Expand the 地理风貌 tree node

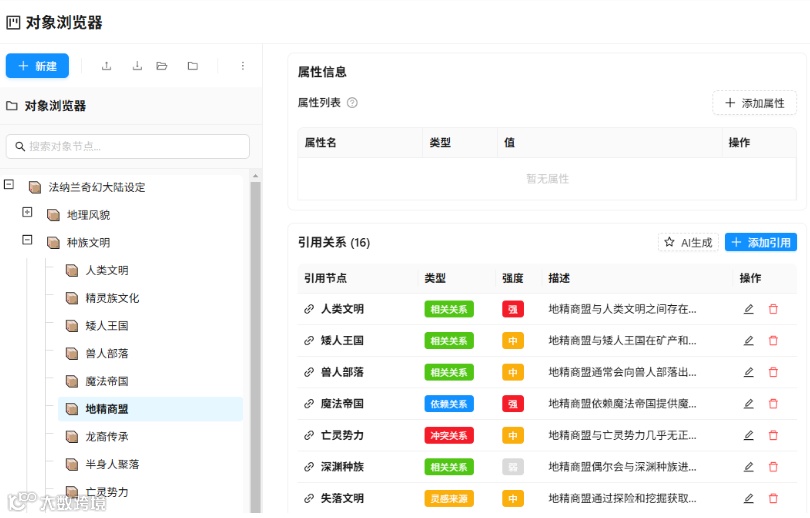point(27,212)
